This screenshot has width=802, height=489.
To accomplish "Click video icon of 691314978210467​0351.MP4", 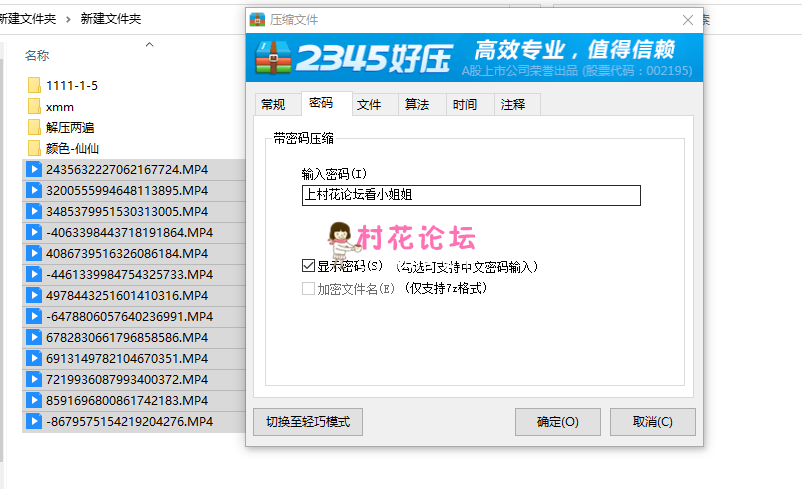I will (x=34, y=358).
